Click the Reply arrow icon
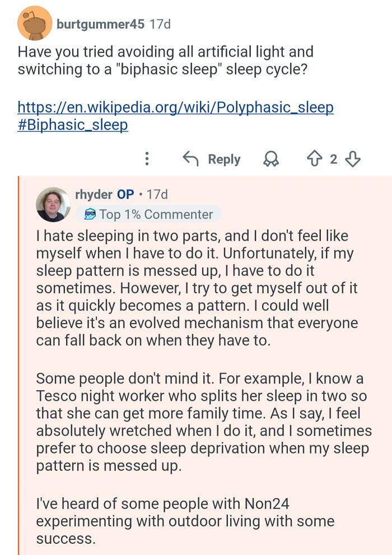The image size is (392, 555). [x=191, y=159]
